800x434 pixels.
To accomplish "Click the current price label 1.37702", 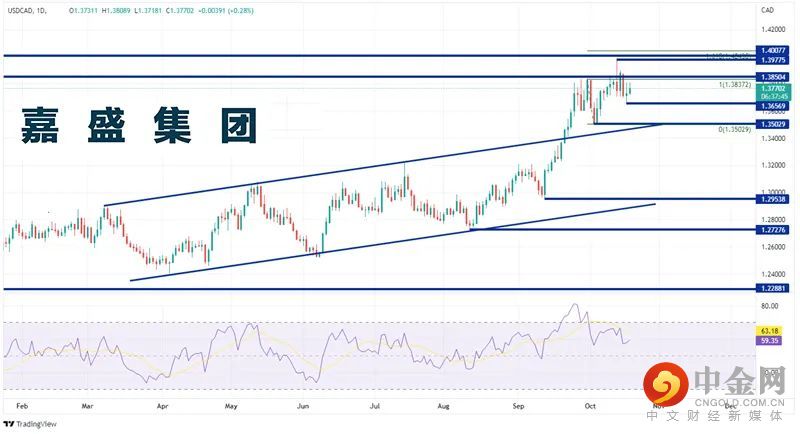I will (773, 88).
